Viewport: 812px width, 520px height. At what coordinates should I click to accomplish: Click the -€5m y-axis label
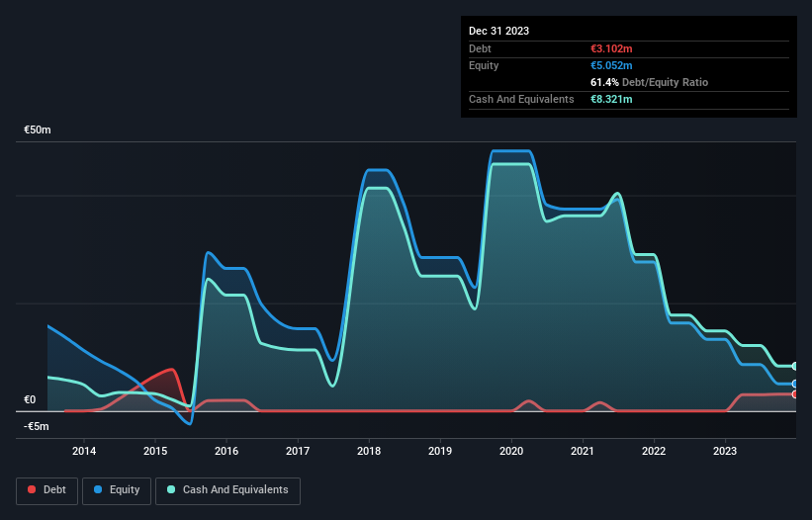click(37, 426)
